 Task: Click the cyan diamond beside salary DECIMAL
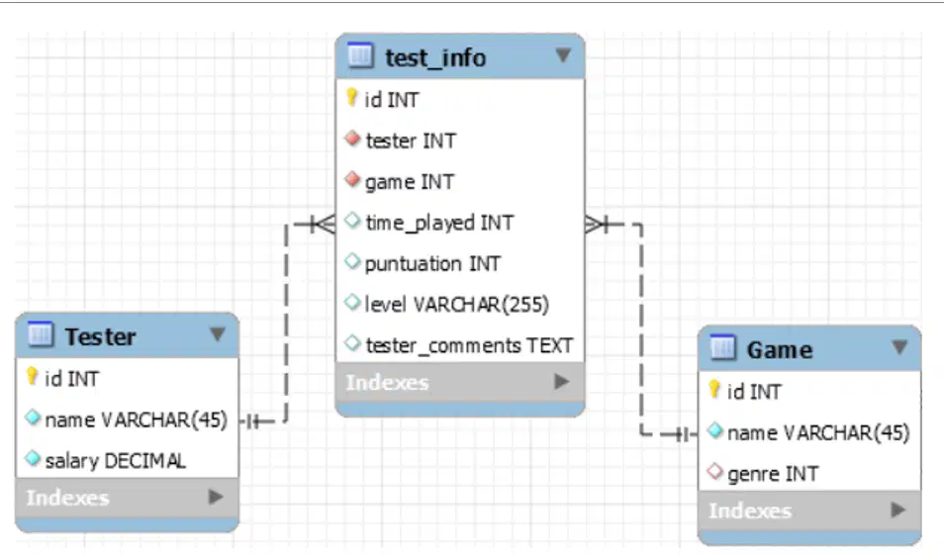coord(33,458)
